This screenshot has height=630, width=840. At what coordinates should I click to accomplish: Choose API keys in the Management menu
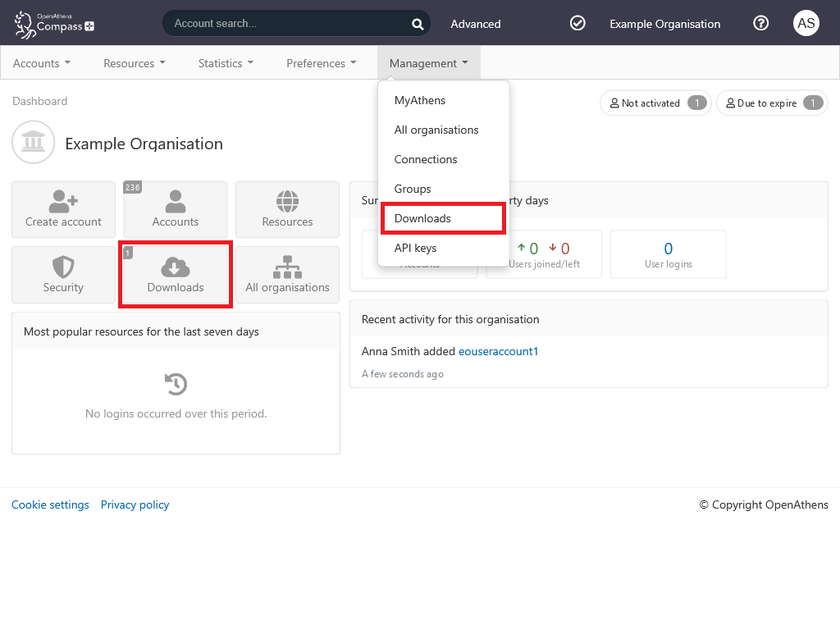pyautogui.click(x=416, y=248)
